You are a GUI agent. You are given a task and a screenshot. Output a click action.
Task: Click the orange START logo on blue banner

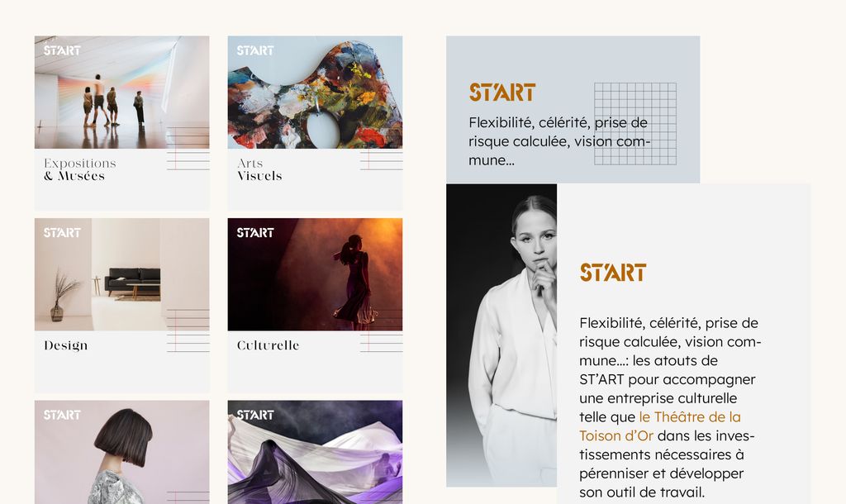(x=502, y=93)
